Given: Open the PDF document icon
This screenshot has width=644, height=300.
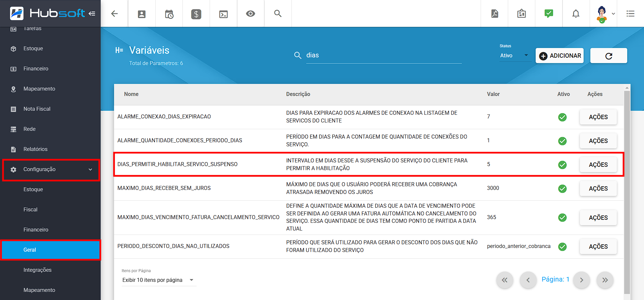Looking at the screenshot, I should point(495,14).
